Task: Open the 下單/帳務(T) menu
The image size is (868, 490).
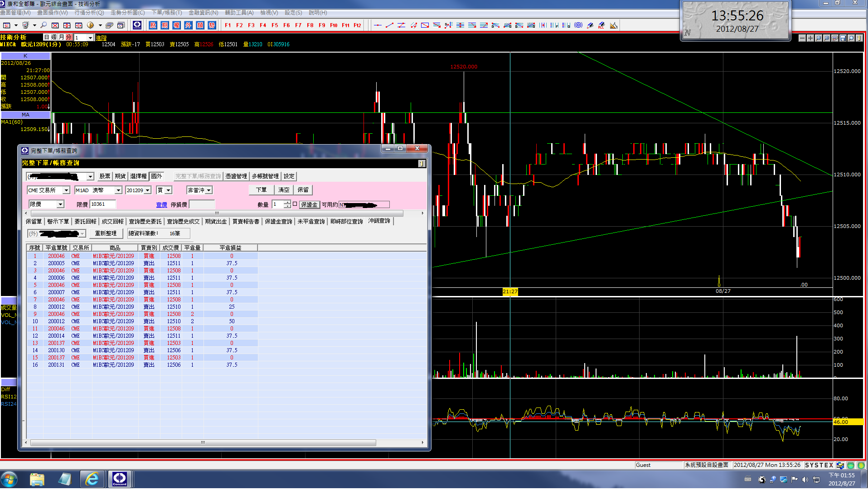Action: pos(166,13)
